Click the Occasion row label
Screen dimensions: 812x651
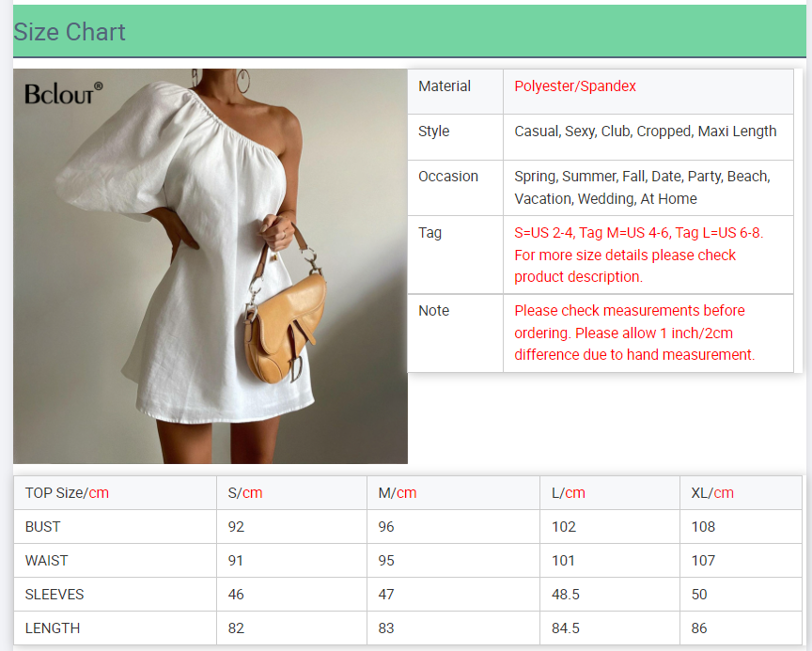pos(448,177)
